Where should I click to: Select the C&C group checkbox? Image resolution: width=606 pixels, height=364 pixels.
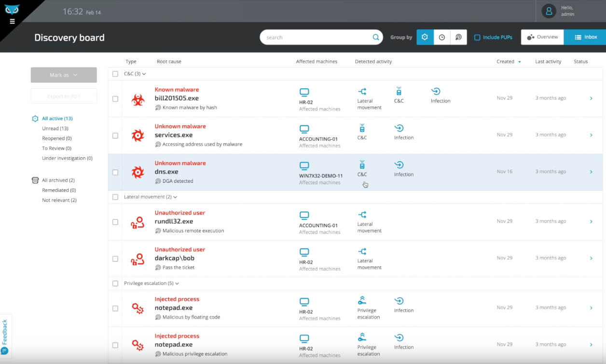tap(115, 74)
